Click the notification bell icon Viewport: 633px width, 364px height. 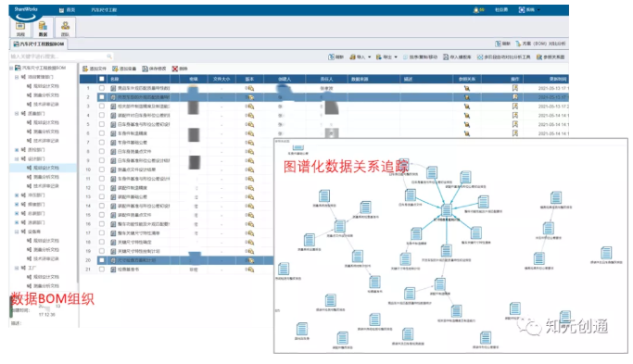click(x=476, y=9)
